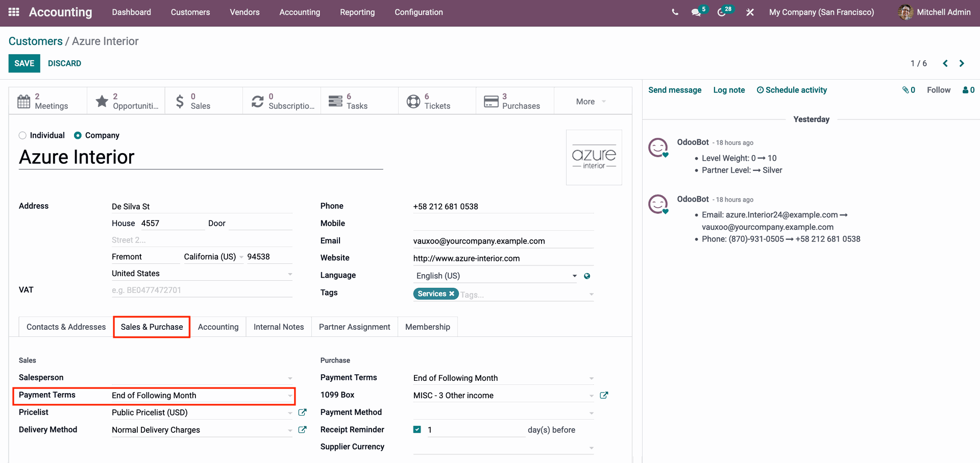The image size is (980, 463).
Task: Open Delivery Method external link icon
Action: [x=302, y=430]
